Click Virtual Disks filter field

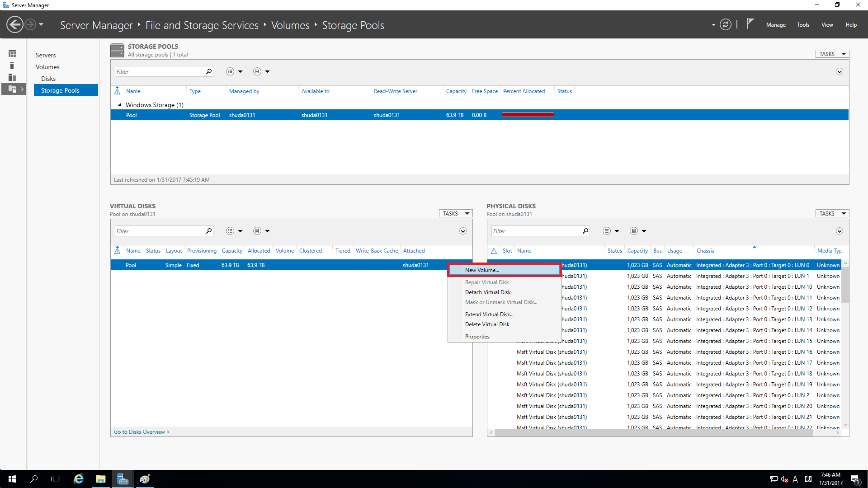tap(160, 231)
